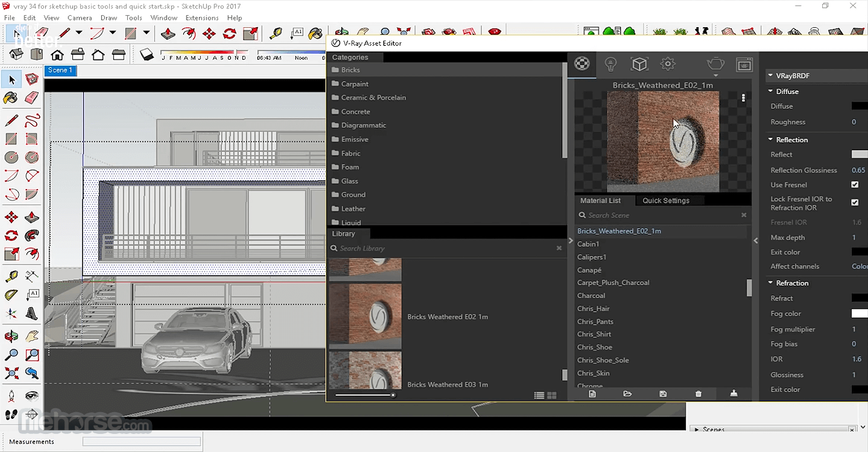
Task: Select the Scene 1 tab
Action: click(60, 71)
